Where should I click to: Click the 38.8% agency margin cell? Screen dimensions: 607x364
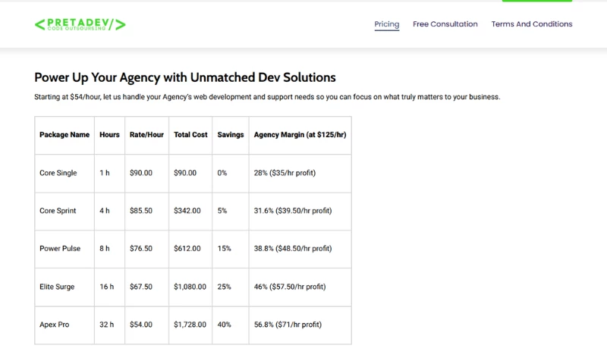[293, 249]
